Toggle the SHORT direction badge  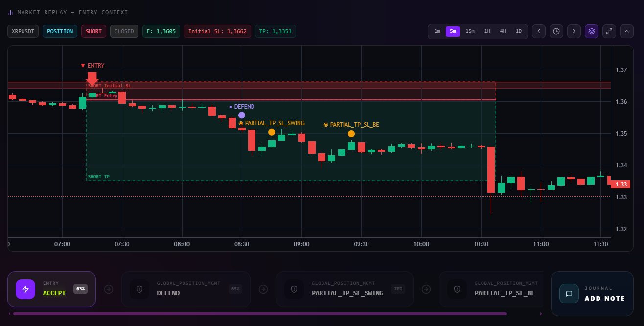(93, 31)
